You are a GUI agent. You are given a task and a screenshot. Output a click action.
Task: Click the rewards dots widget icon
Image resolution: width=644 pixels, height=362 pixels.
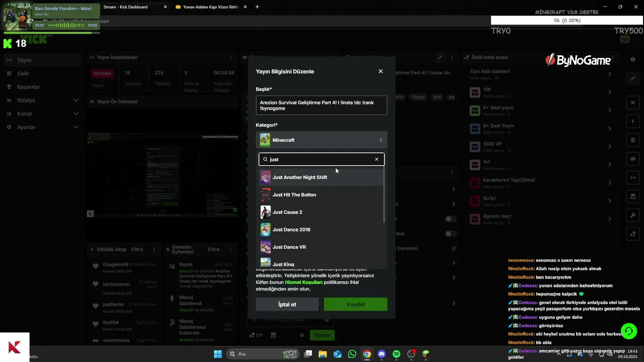point(633,234)
